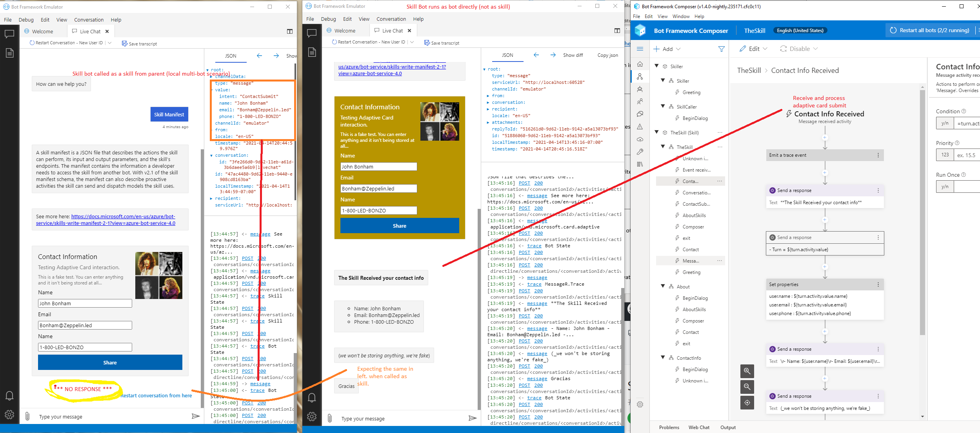Open Project settings wrench icon in Composer
The width and height of the screenshot is (980, 433).
pos(640,152)
